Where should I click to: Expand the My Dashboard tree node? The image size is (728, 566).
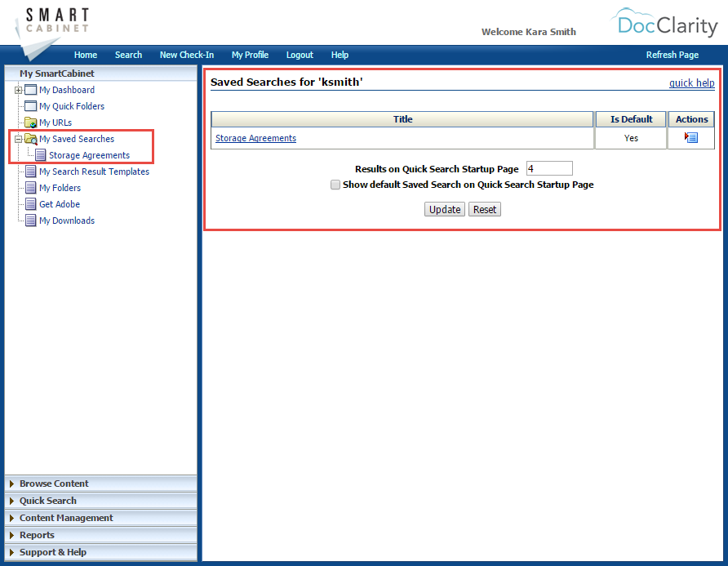[18, 90]
